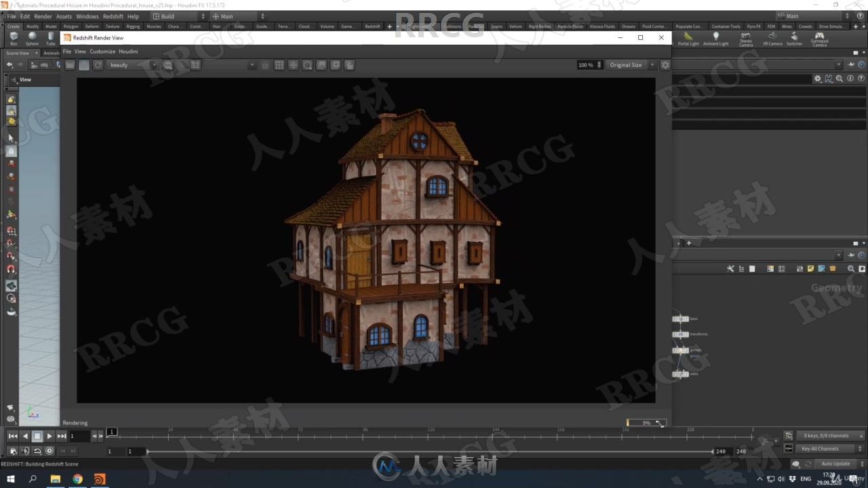Expand the Scene View tab menu arrow
This screenshot has height=488, width=868.
pos(35,53)
